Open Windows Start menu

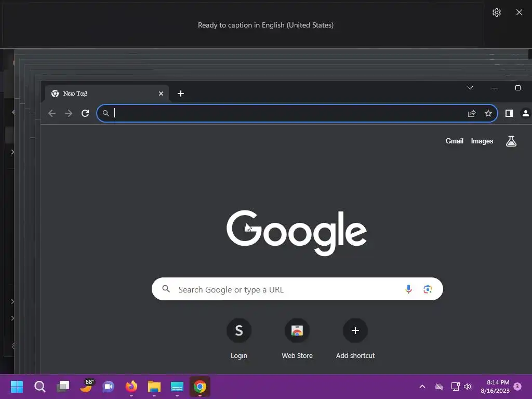pos(17,387)
